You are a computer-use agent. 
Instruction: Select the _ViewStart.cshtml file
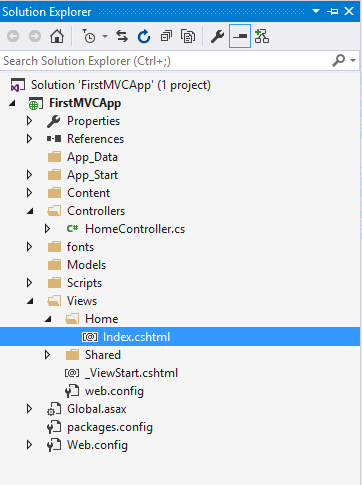[x=131, y=373]
